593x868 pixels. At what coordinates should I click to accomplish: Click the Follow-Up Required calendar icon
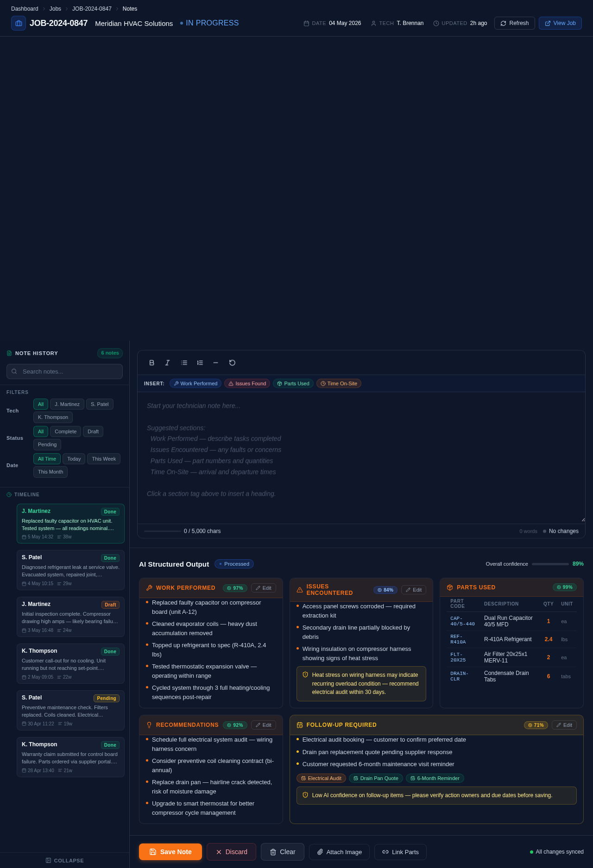(x=300, y=725)
